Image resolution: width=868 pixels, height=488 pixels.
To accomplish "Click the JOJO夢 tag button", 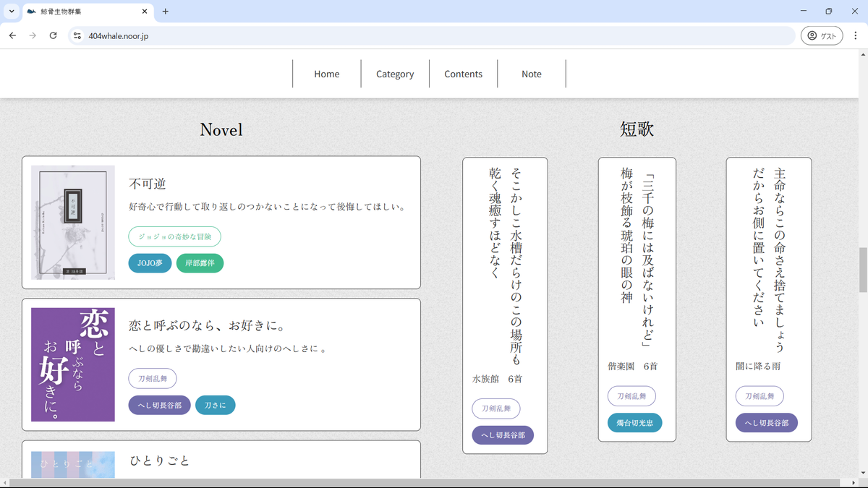I will click(x=150, y=263).
